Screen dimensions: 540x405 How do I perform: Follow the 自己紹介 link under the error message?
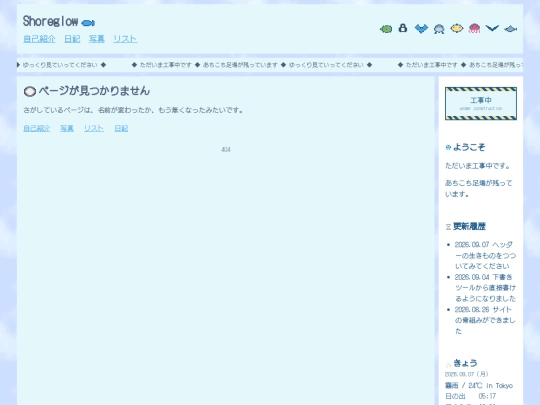pos(37,128)
